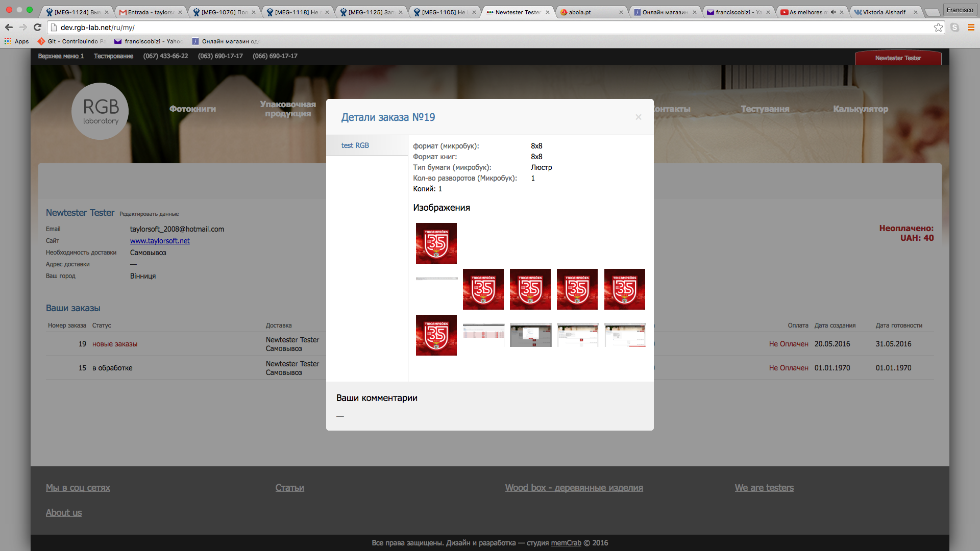The image size is (980, 551).
Task: Open first Benfica 35 image thumbnail
Action: [x=436, y=243]
